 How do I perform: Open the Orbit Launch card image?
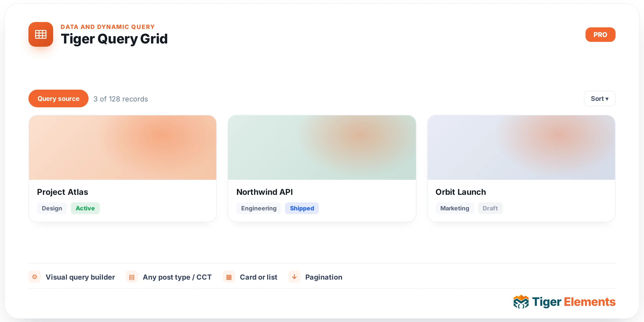point(521,148)
